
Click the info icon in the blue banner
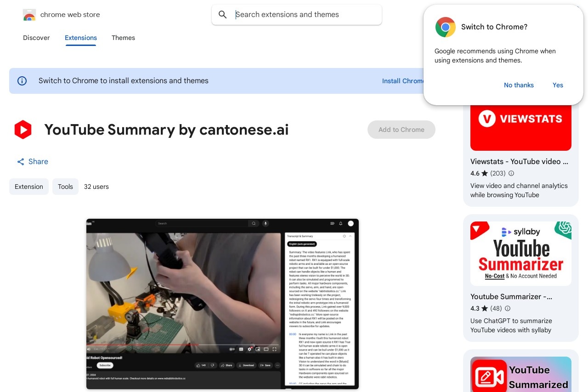(22, 81)
